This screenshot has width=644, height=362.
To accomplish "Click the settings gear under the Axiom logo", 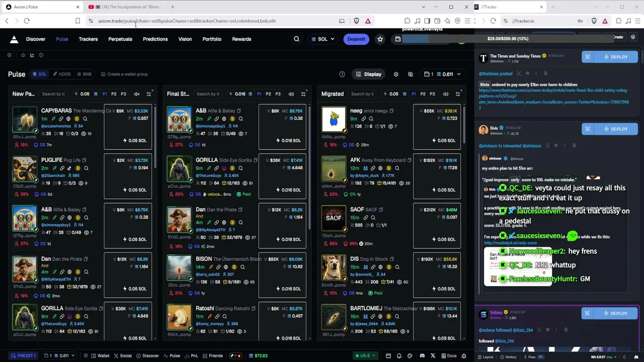I will [x=9, y=55].
